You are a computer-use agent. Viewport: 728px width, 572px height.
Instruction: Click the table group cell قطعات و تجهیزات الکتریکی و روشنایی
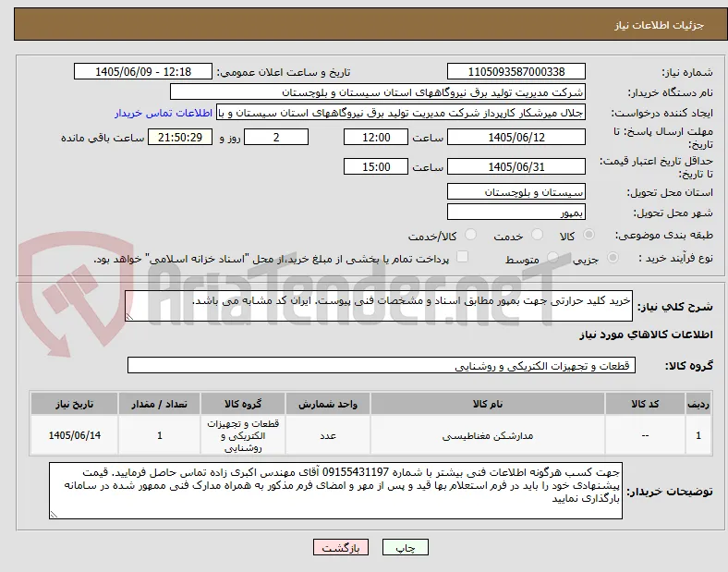[x=243, y=435]
